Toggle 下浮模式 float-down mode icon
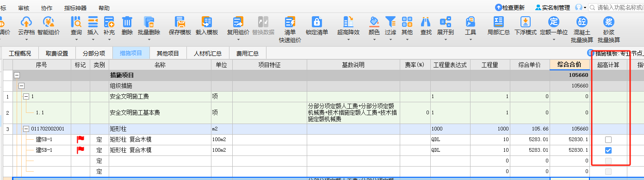Screen dimensions: 644x180 click(526, 22)
